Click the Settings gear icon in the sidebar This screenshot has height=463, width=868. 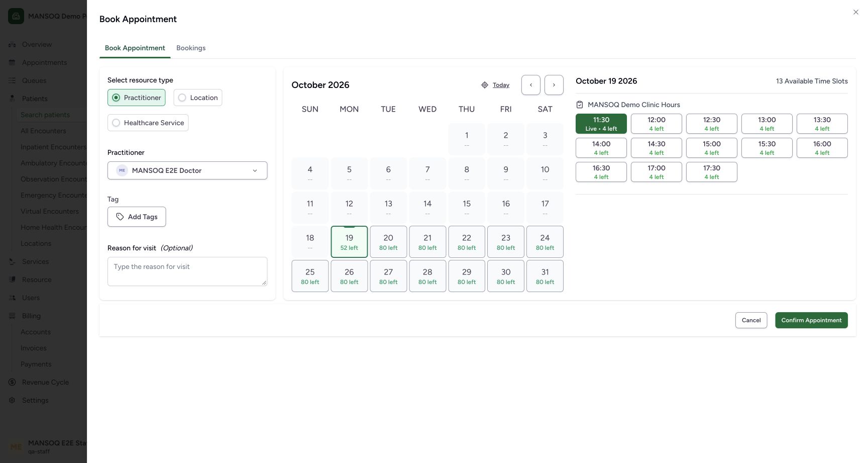(x=12, y=400)
